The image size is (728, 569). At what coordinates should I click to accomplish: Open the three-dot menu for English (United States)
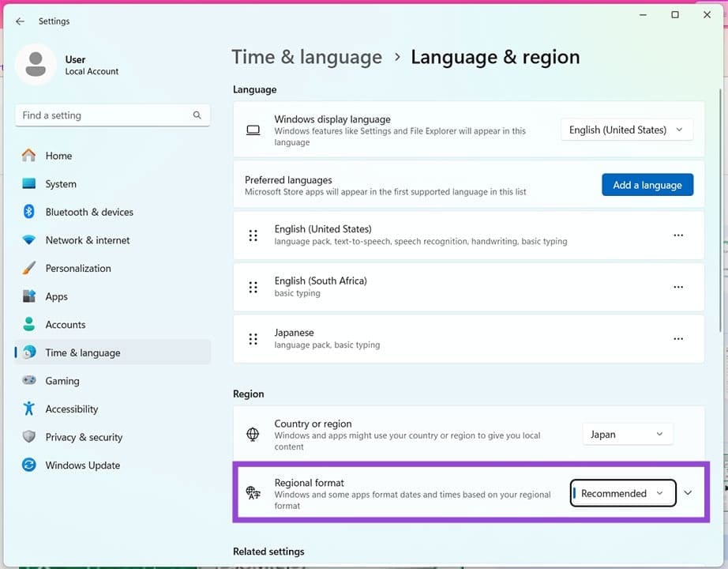click(677, 235)
